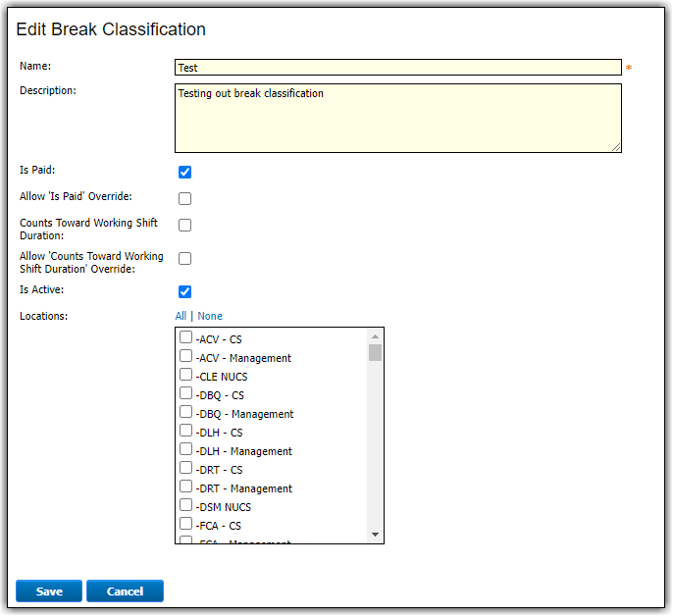Click the Name text field
673x616 pixels.
point(397,68)
